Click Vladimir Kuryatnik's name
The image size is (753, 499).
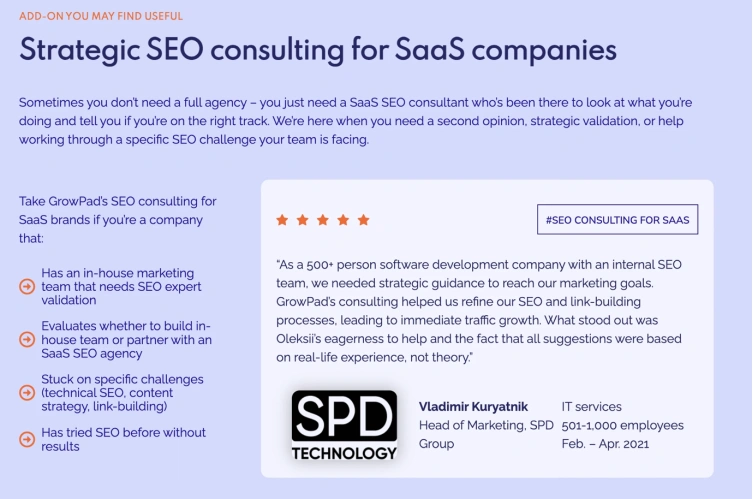pos(473,407)
